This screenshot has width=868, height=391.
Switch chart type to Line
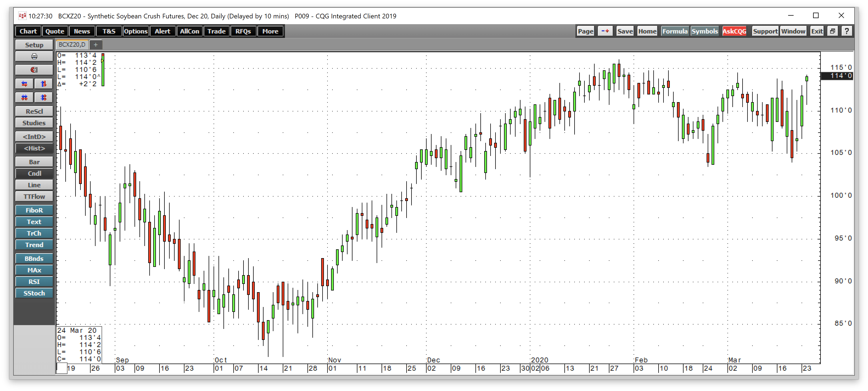click(x=34, y=185)
